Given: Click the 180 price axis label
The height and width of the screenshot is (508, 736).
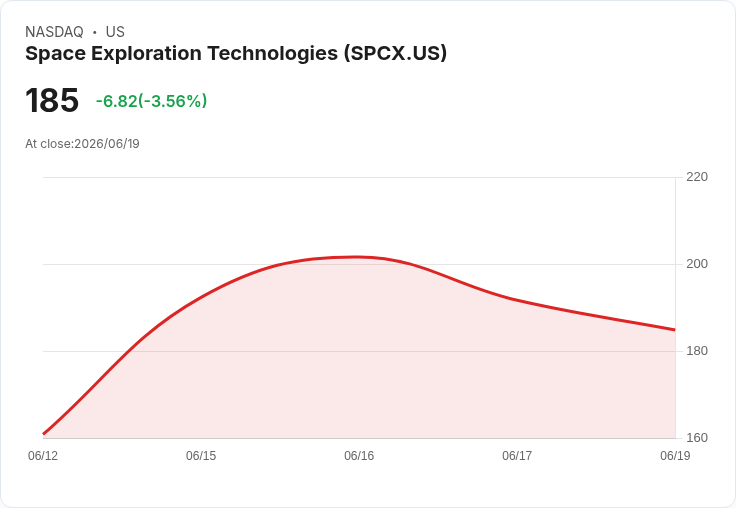Looking at the screenshot, I should tap(697, 351).
